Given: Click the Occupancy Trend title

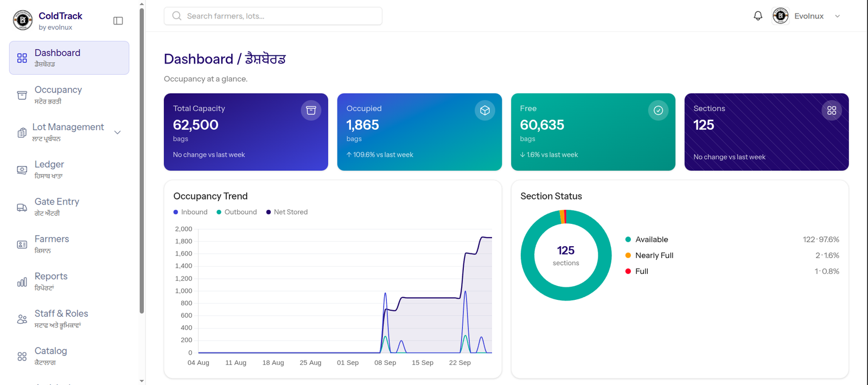Looking at the screenshot, I should pos(210,196).
